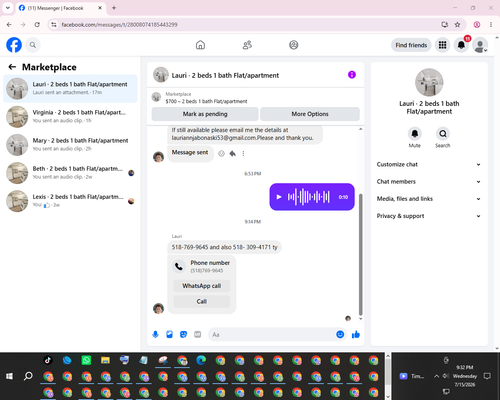The width and height of the screenshot is (500, 400).
Task: Expand Chat members section
Action: point(429,182)
